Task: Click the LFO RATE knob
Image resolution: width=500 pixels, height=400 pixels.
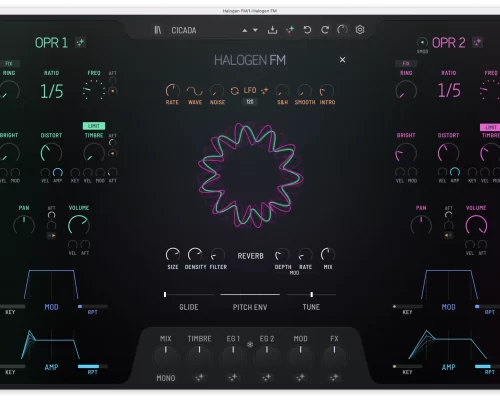Action: point(173,91)
